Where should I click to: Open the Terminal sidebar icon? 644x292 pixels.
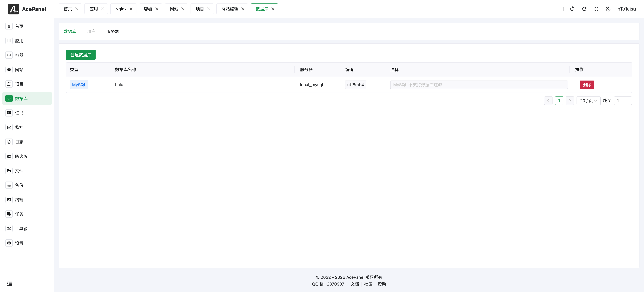click(x=9, y=200)
